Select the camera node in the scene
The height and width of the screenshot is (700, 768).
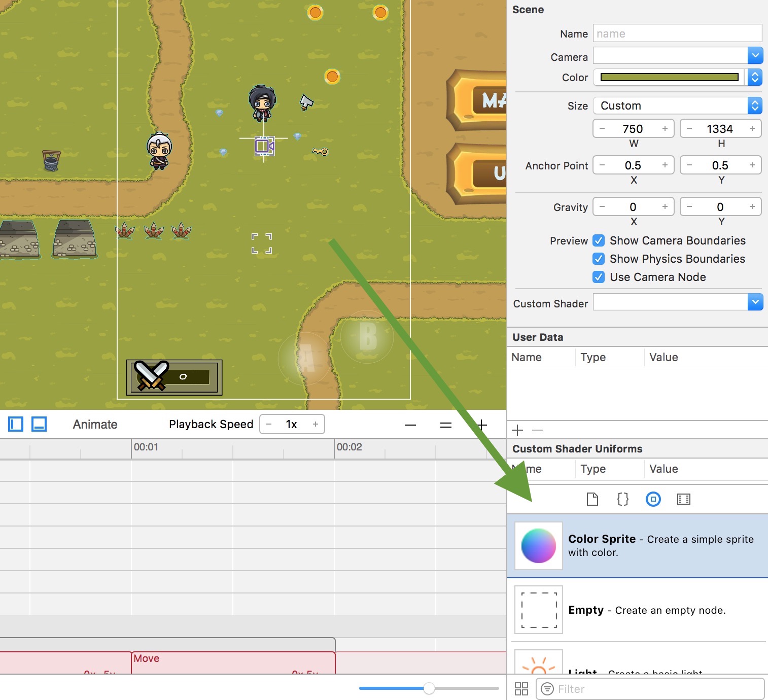(264, 147)
